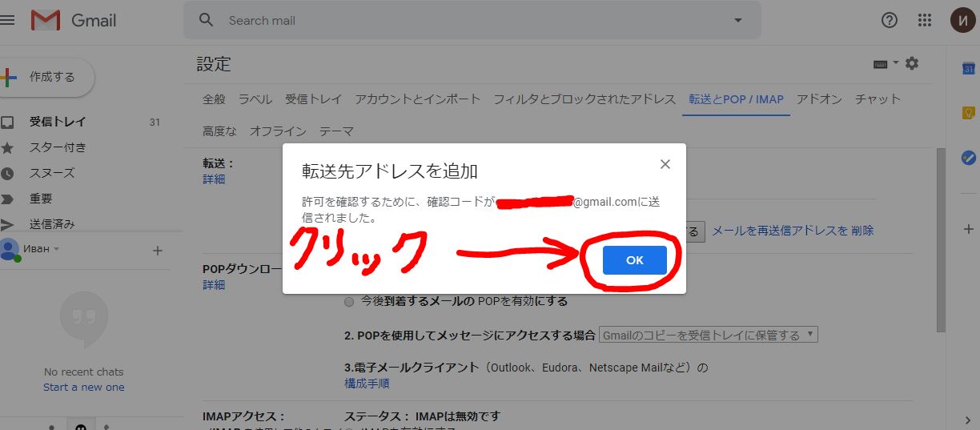Screen dimensions: 980x430
Task: Click into the Search mail field
Action: click(472, 20)
